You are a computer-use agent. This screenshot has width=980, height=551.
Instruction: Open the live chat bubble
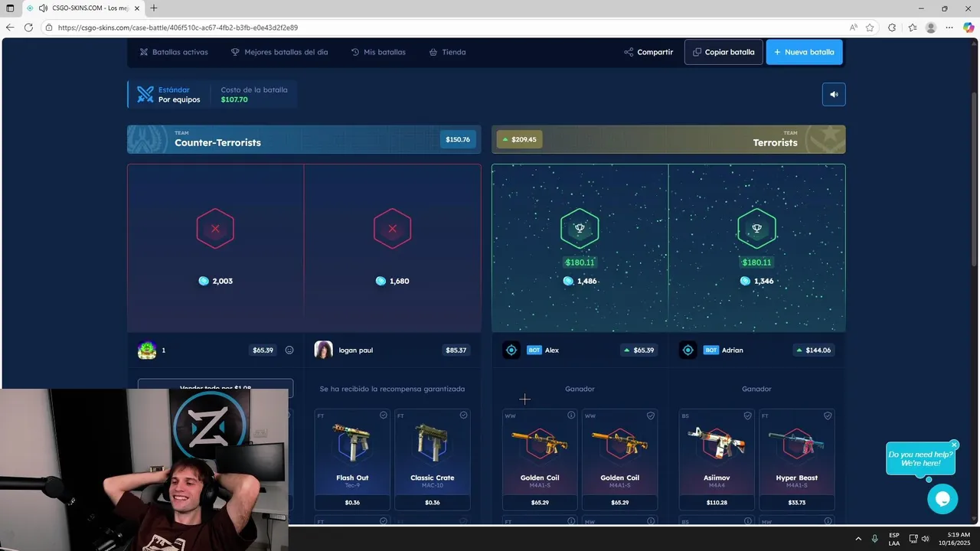(942, 499)
